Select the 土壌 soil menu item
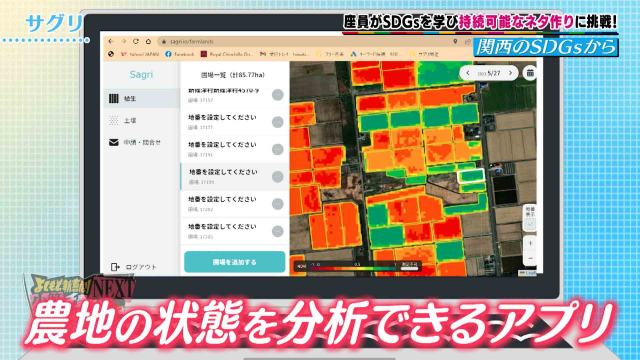Viewport: 640px width, 360px height. [x=142, y=120]
